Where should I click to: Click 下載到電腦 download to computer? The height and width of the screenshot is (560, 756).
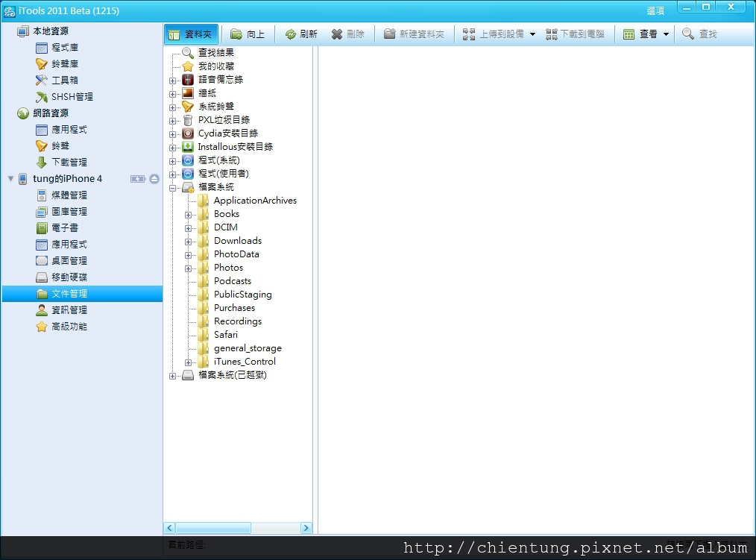point(575,34)
